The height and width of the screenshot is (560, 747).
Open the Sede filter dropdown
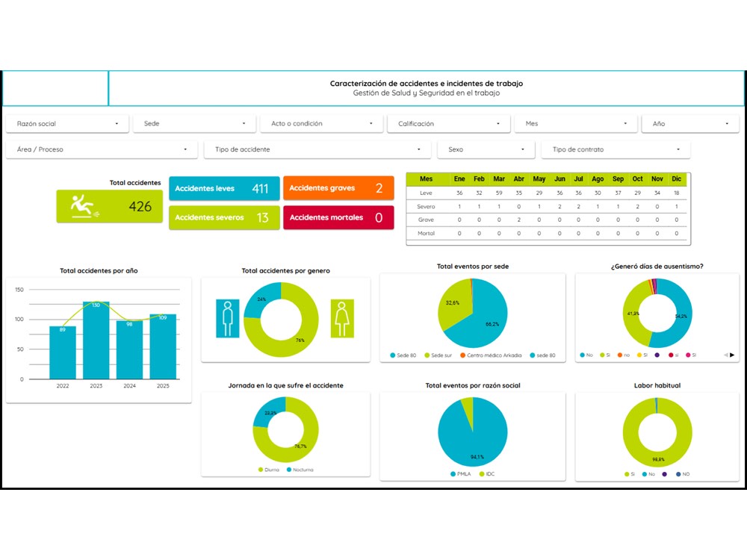[x=194, y=124]
